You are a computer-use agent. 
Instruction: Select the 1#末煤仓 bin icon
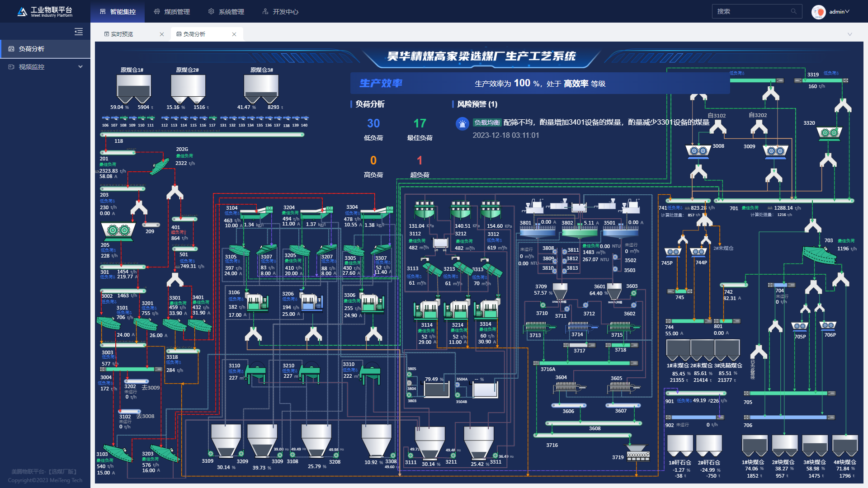[678, 350]
